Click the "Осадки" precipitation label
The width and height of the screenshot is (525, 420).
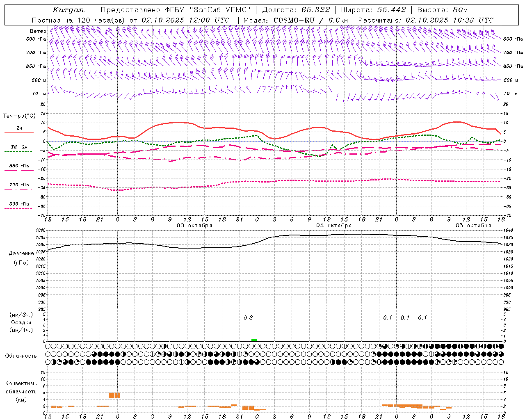[21, 322]
